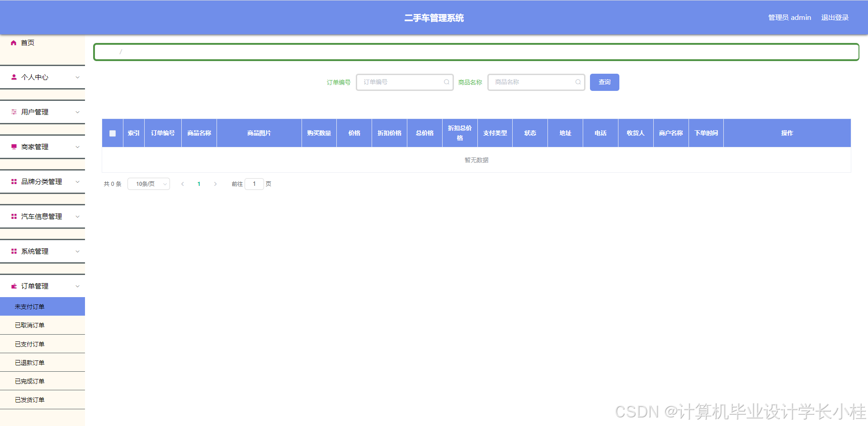Select 已完成订单 submenu item
This screenshot has width=868, height=426.
pyautogui.click(x=42, y=381)
